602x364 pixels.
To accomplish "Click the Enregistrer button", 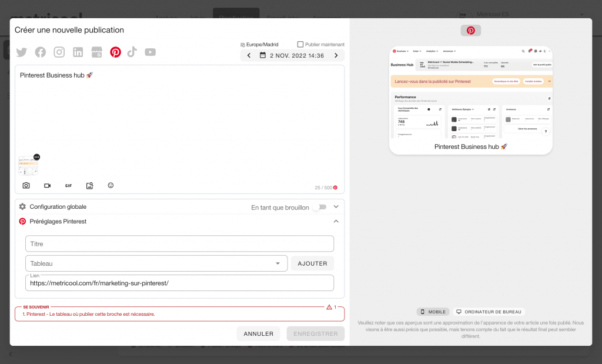I will tap(316, 333).
